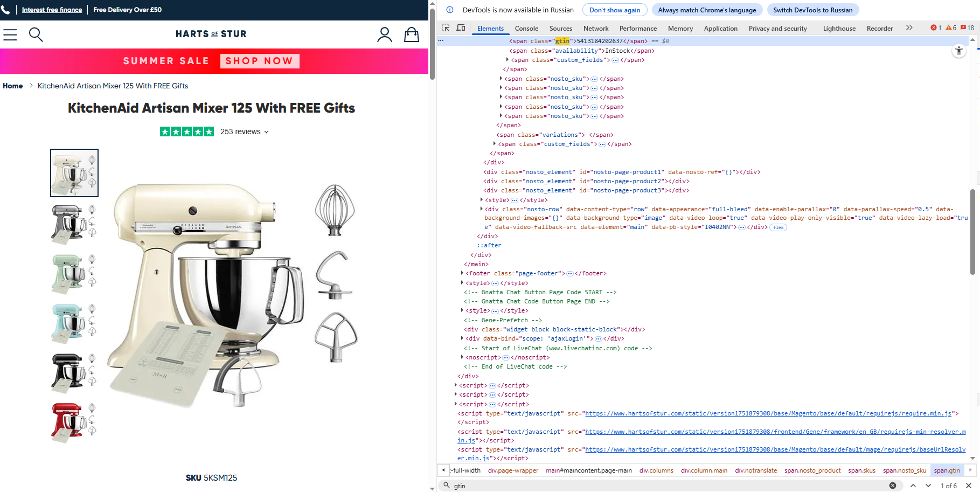Image resolution: width=980 pixels, height=492 pixels.
Task: Activate the inspect element picker icon
Action: tap(446, 28)
